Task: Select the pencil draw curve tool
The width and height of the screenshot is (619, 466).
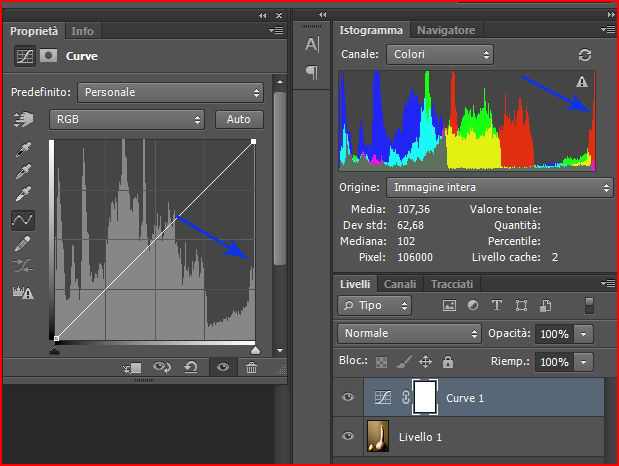Action: (23, 243)
